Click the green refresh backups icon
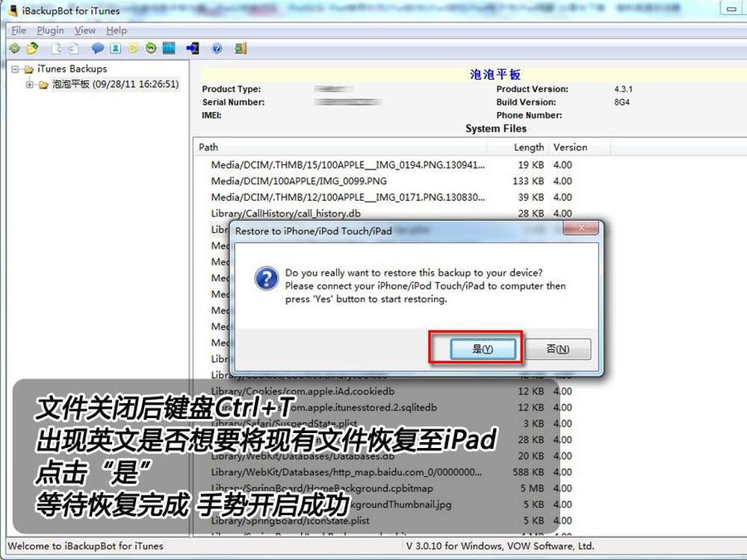 point(15,49)
